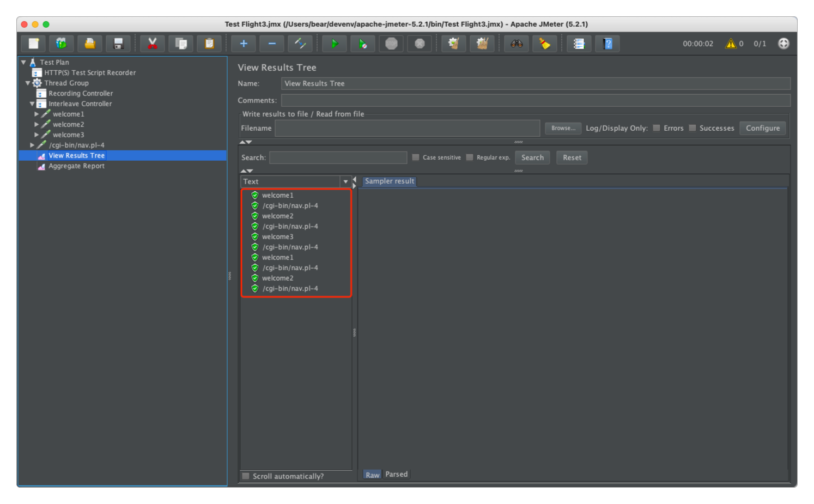
Task: Click the Stop test icon
Action: (391, 44)
